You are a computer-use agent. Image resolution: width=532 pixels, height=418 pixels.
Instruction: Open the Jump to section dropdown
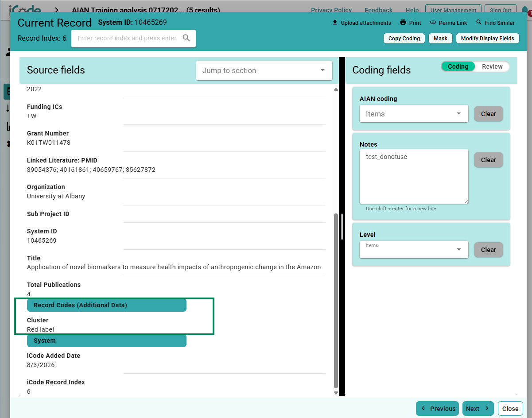264,70
